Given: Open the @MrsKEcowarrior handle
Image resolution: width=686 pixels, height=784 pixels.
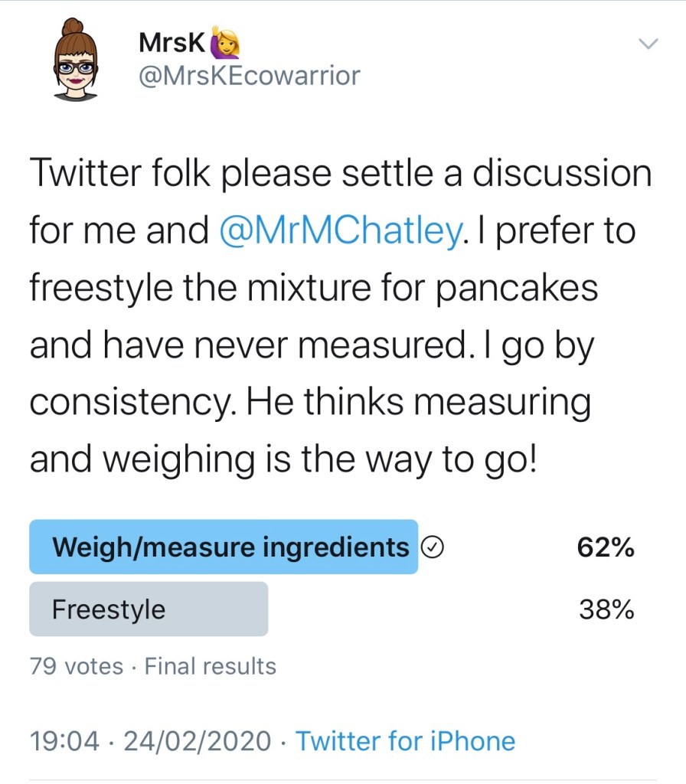Looking at the screenshot, I should click(x=248, y=76).
